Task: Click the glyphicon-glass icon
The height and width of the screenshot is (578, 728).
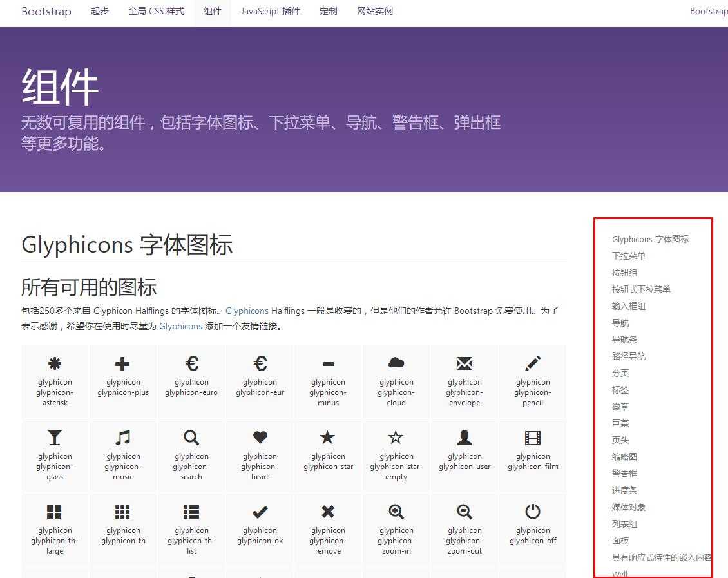Action: [55, 438]
